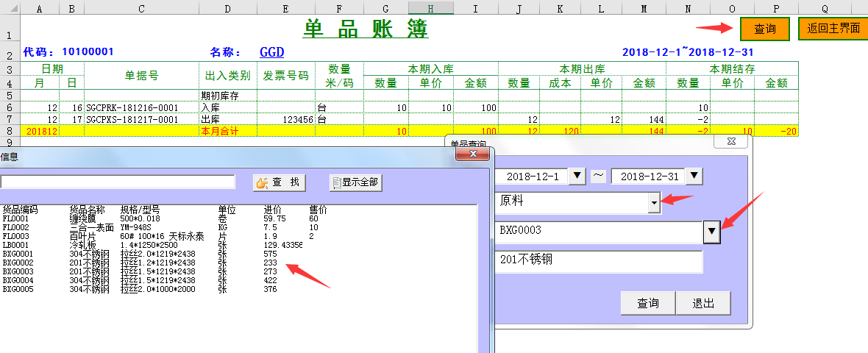Click the 201不锈钢 name field
This screenshot has height=353, width=868.
(599, 261)
